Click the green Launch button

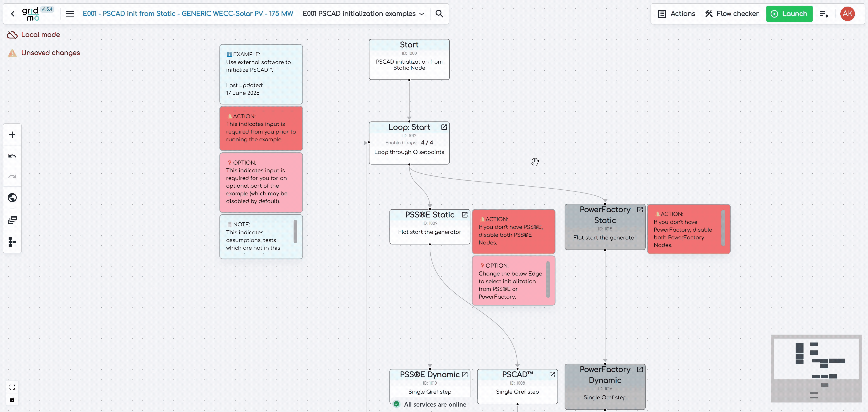(x=789, y=14)
